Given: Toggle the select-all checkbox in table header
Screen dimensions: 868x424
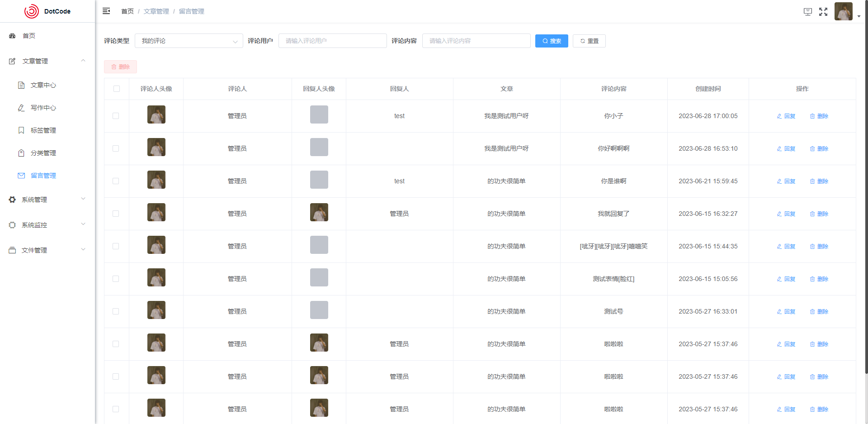Looking at the screenshot, I should (x=117, y=89).
